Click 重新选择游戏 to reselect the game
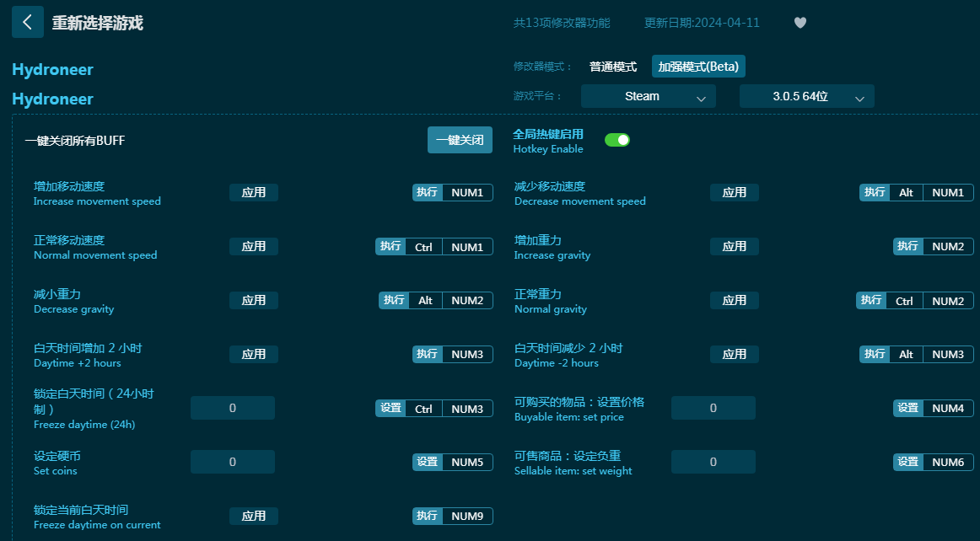Screen dimensions: 980x541 click(98, 23)
